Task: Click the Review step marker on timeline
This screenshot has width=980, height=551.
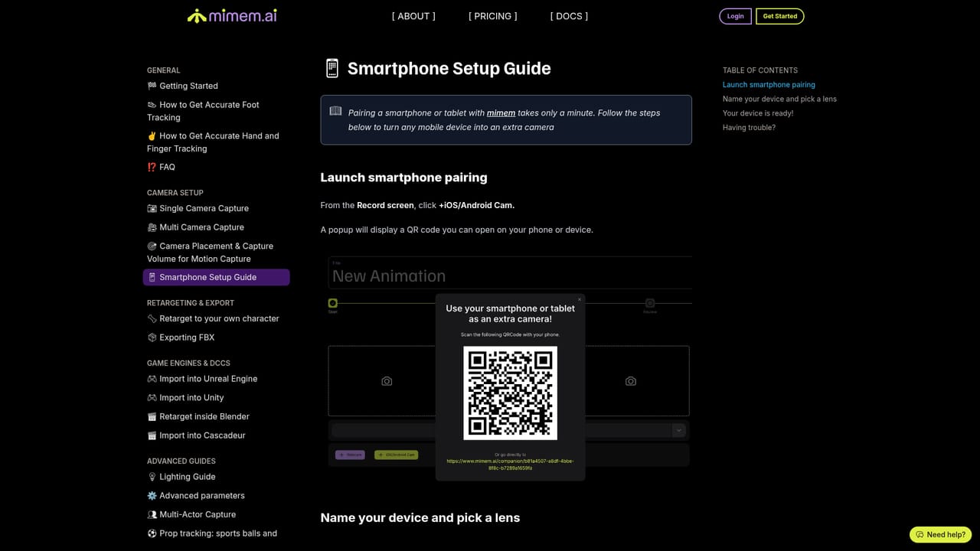Action: pyautogui.click(x=650, y=304)
